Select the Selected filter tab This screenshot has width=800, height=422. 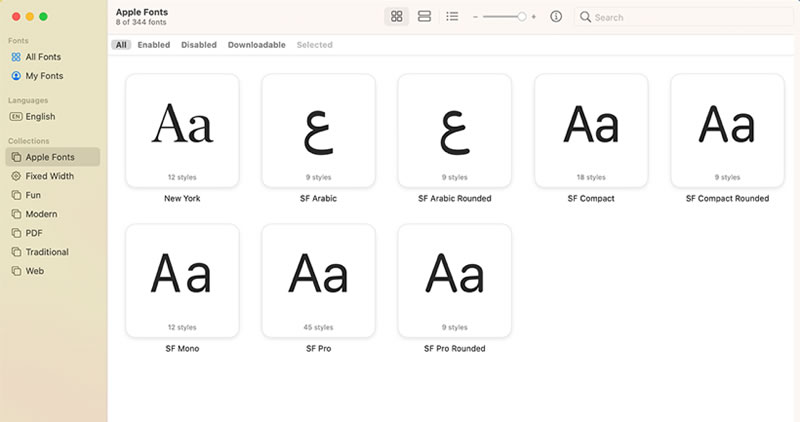click(x=314, y=45)
